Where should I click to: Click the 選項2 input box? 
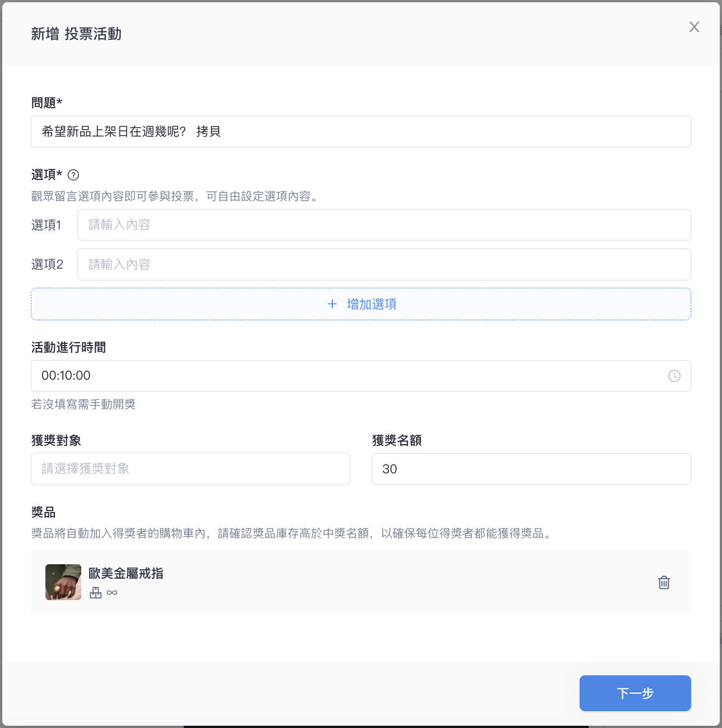383,265
